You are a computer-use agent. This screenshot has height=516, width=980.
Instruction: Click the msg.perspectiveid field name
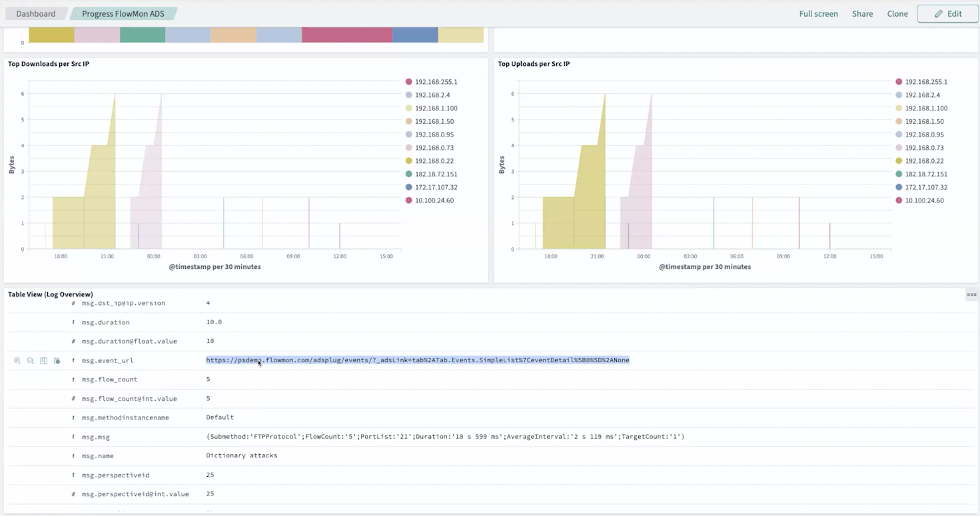115,475
